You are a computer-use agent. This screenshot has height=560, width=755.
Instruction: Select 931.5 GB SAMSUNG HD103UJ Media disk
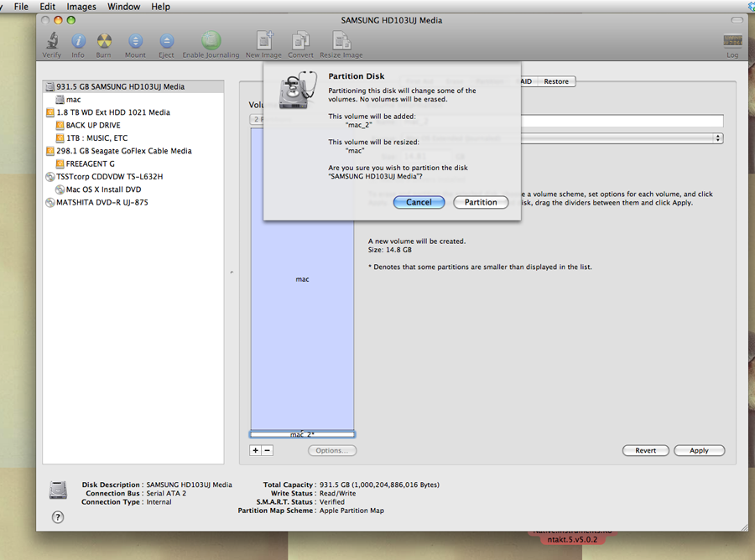pos(133,86)
